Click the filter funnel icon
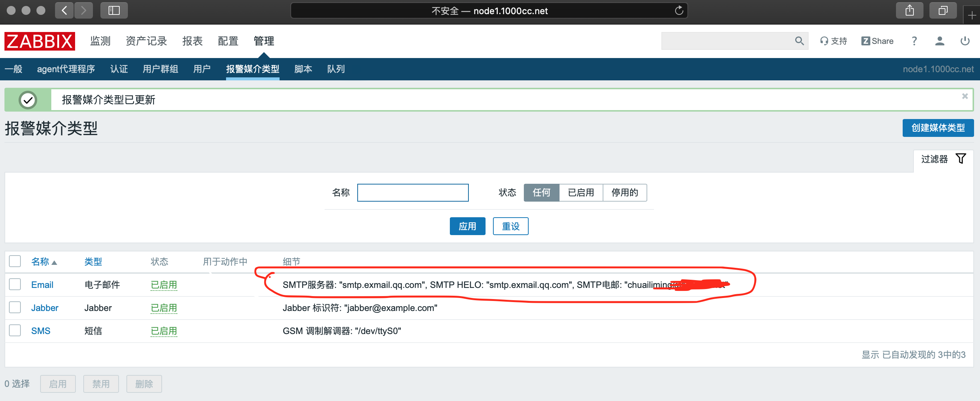 tap(961, 159)
